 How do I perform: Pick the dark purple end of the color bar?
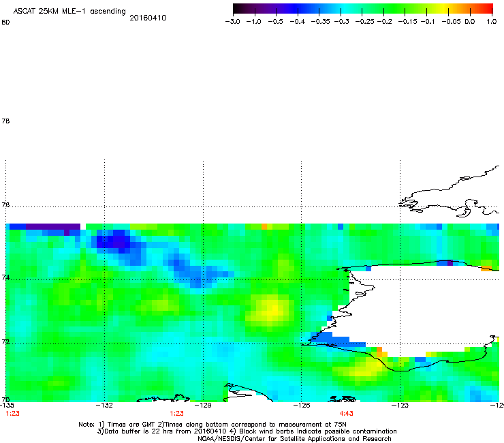240,9
